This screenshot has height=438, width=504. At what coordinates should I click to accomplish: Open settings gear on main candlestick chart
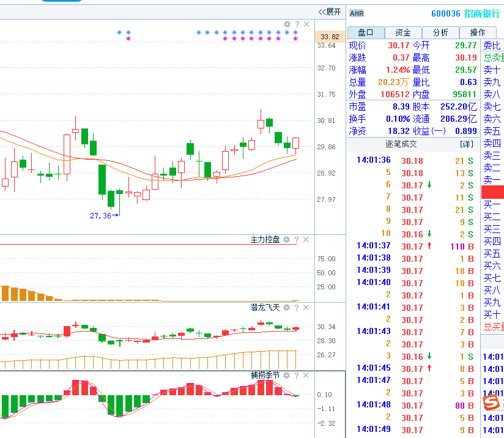(287, 24)
